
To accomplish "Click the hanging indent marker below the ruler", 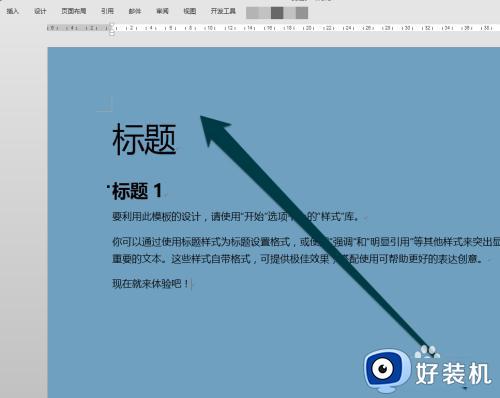I will [112, 32].
